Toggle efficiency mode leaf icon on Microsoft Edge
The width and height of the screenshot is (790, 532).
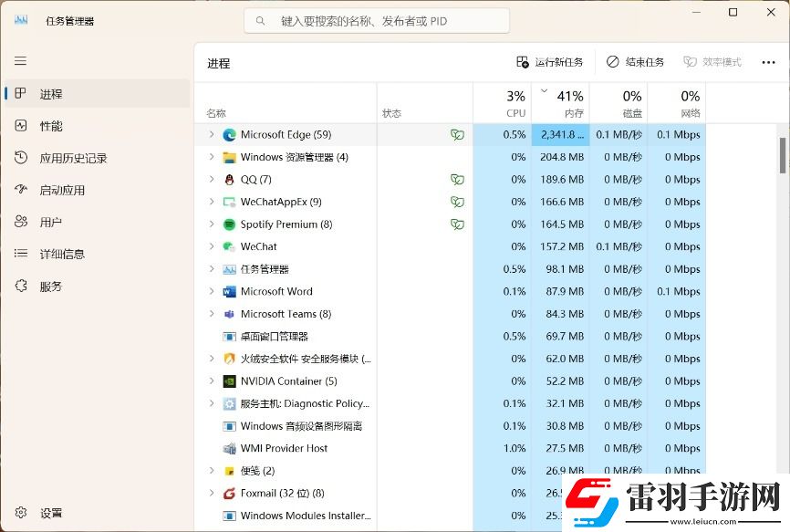tap(457, 133)
